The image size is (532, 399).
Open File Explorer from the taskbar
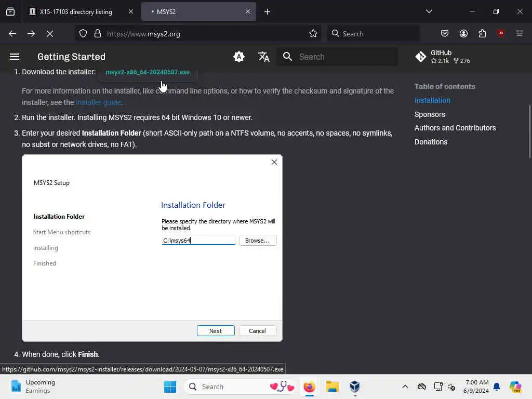(x=332, y=387)
